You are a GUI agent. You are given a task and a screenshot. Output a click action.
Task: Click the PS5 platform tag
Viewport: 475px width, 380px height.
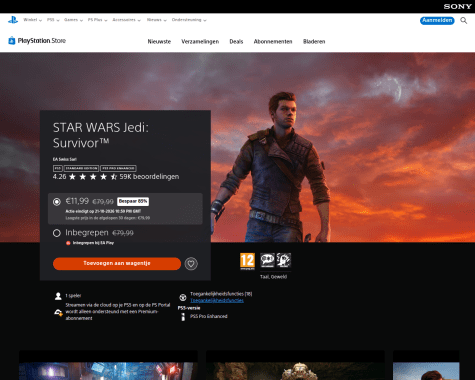click(x=58, y=168)
